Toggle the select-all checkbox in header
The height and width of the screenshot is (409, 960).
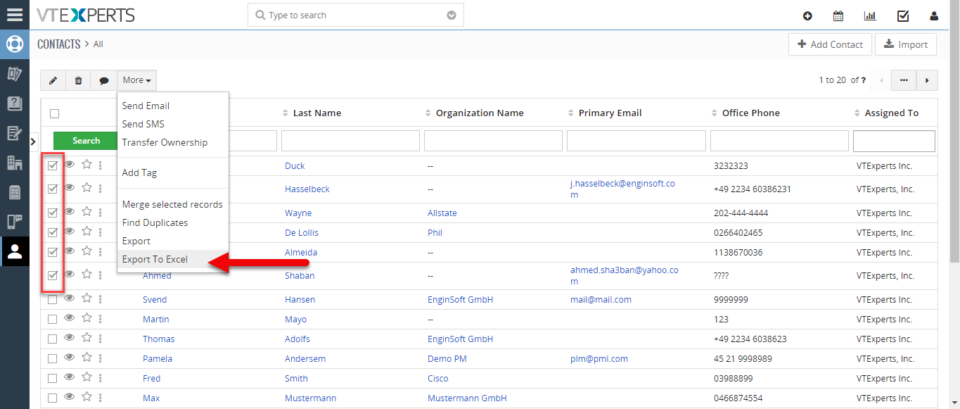[54, 113]
